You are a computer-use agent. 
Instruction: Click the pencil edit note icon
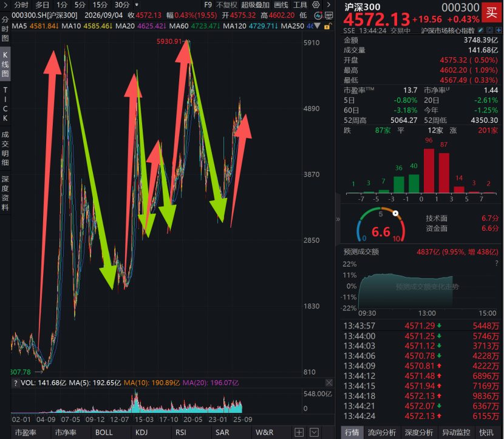click(480, 30)
